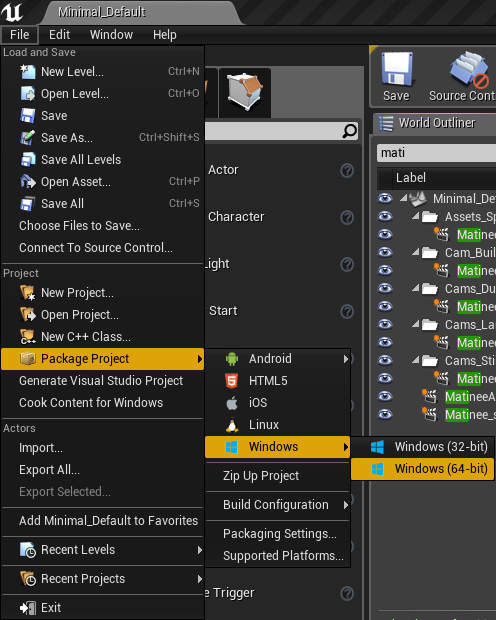This screenshot has width=496, height=620.
Task: Collapse the Cams_Du folder
Action: tap(416, 288)
